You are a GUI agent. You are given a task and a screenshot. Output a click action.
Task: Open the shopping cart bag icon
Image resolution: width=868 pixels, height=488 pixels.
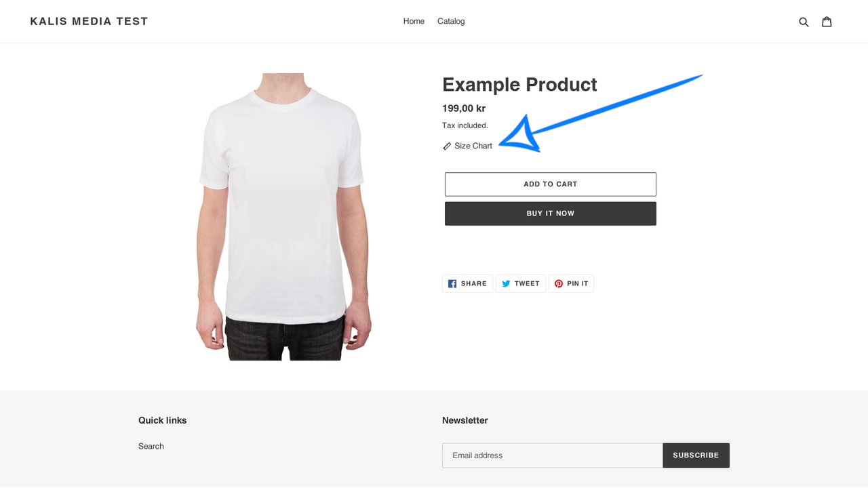pos(827,21)
